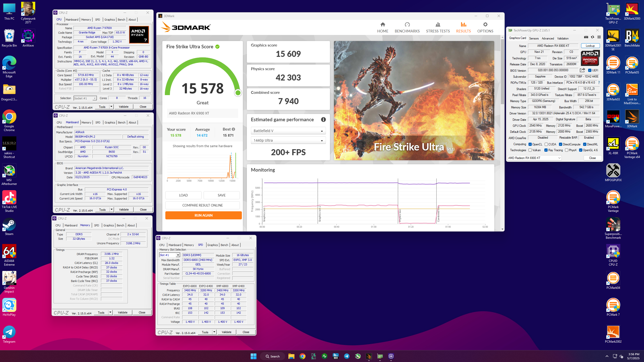The height and width of the screenshot is (362, 644).
Task: Click GPU-Z BIOS export share icon
Action: (x=582, y=70)
